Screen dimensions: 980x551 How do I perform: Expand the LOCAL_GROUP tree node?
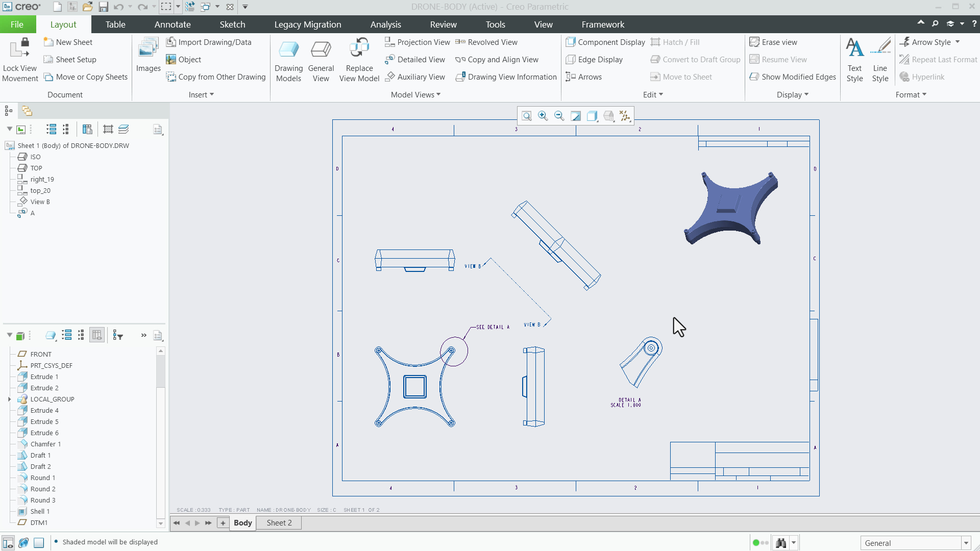click(x=10, y=399)
